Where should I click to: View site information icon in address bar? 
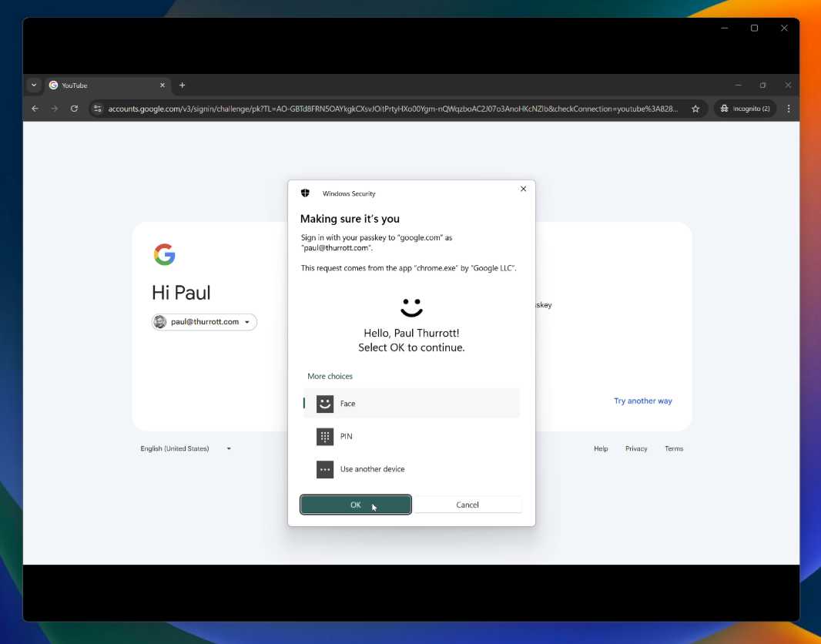tap(97, 109)
